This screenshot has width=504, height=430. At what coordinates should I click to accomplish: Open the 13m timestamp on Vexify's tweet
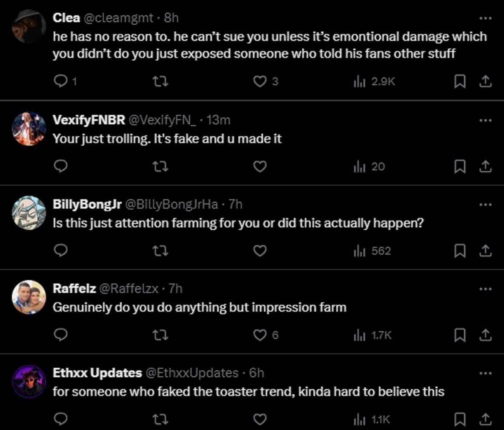pyautogui.click(x=218, y=120)
